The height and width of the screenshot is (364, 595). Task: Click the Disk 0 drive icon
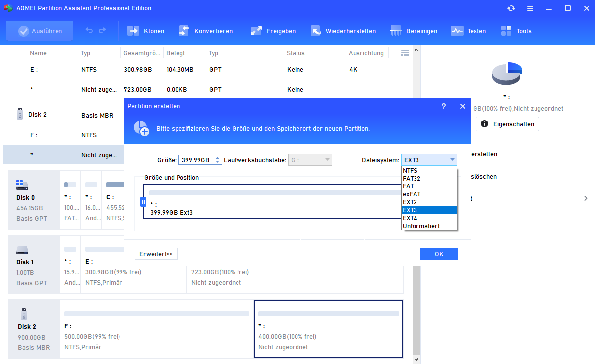point(22,185)
